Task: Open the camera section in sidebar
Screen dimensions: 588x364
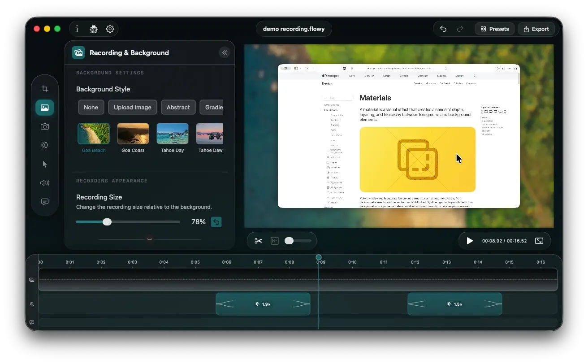Action: (x=45, y=126)
